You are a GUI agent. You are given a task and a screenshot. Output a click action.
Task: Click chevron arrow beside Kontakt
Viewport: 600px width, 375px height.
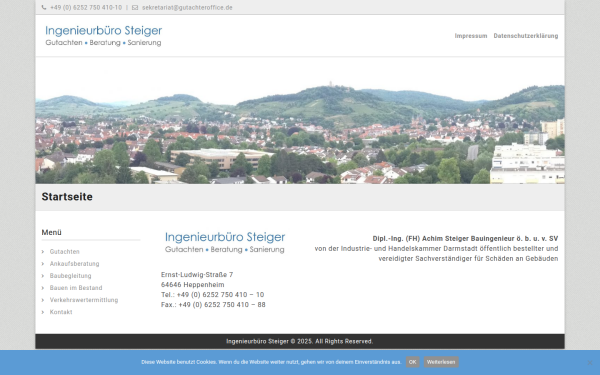coord(43,312)
